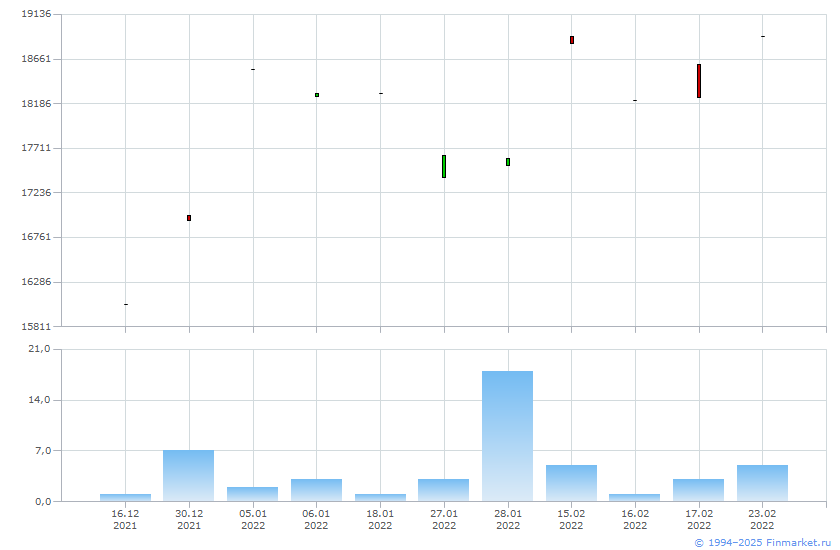Click the 16.02 2022 date label
This screenshot has height=550, width=840.
(x=635, y=519)
